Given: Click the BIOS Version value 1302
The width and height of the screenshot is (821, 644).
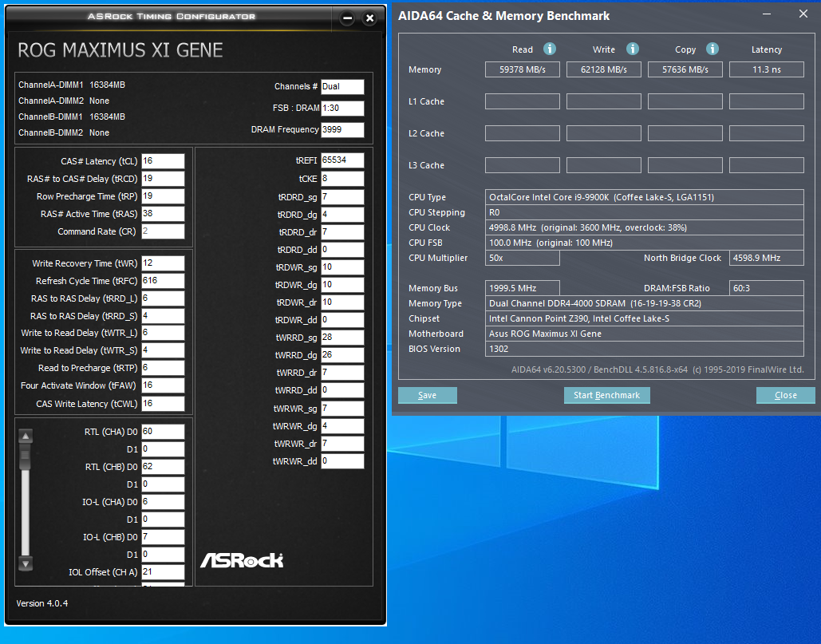Looking at the screenshot, I should (645, 350).
